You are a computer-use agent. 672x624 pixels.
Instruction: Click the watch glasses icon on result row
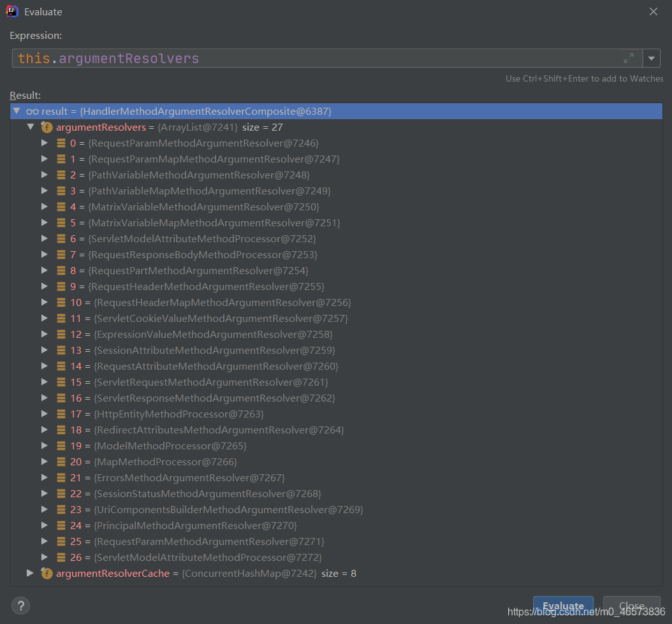click(x=32, y=112)
